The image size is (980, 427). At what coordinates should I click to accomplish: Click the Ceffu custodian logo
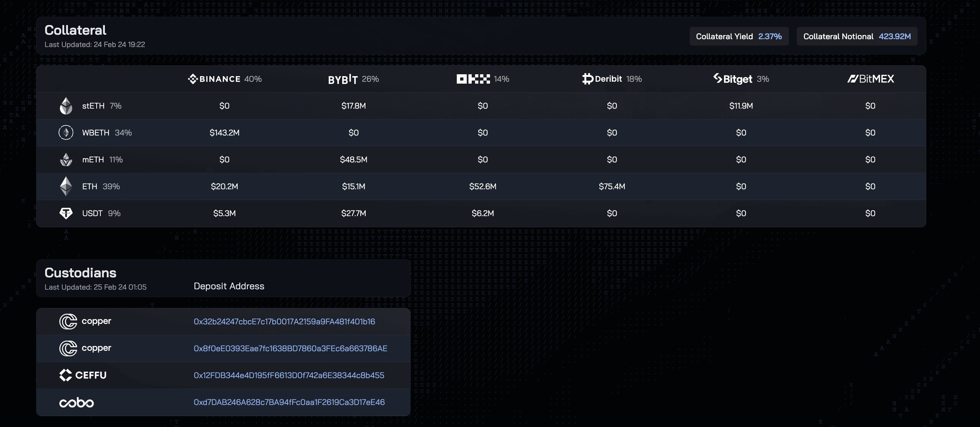coord(82,375)
